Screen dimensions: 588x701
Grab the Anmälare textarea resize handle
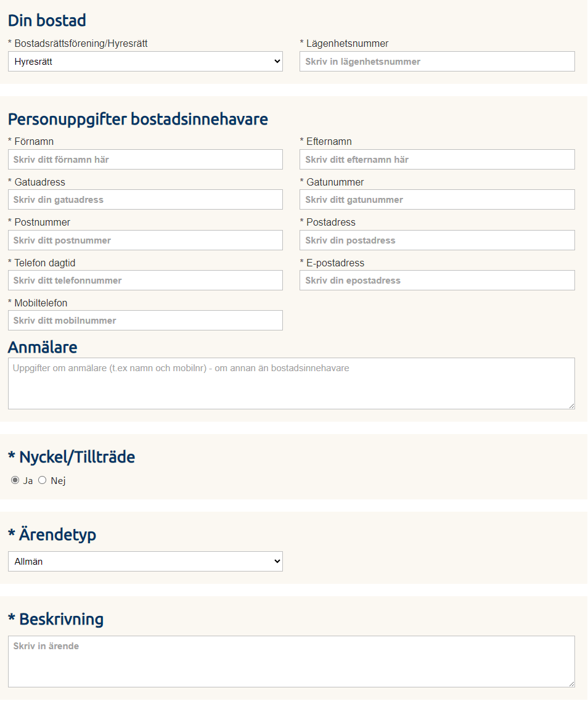coord(571,405)
